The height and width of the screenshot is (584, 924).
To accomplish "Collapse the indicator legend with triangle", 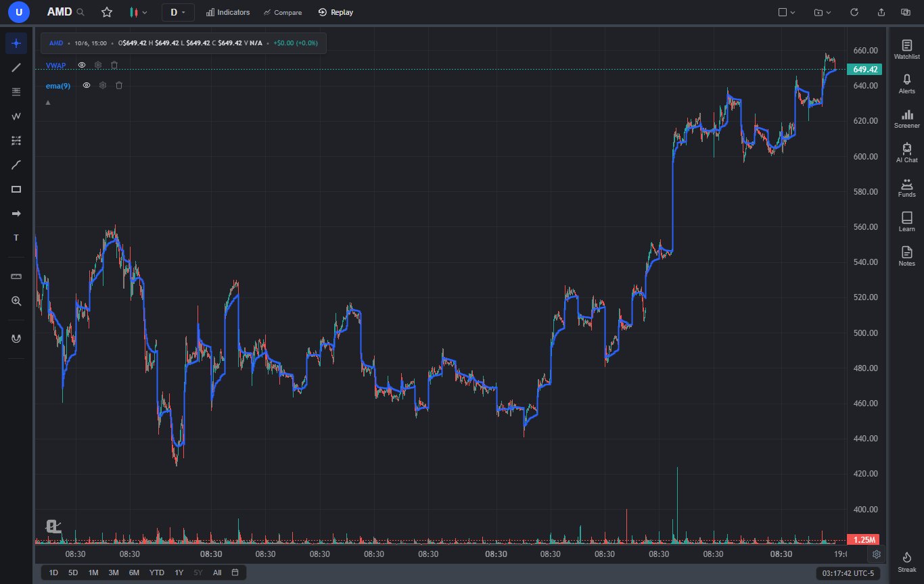I will tap(47, 103).
